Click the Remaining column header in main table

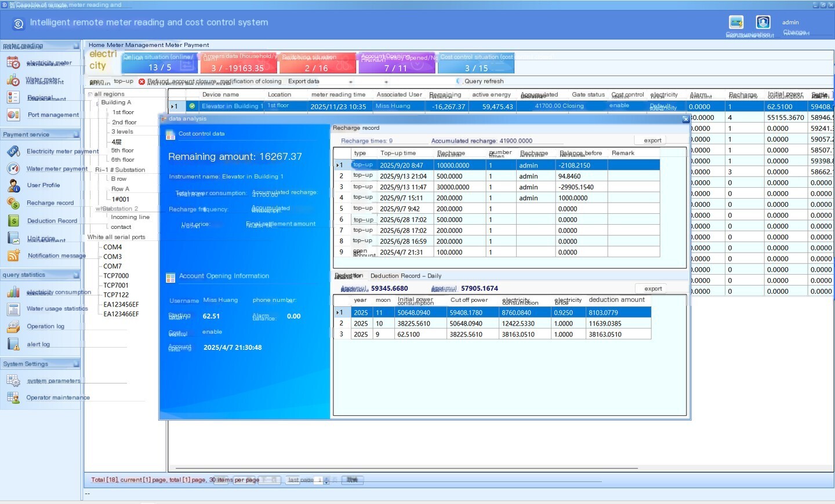[x=445, y=95]
